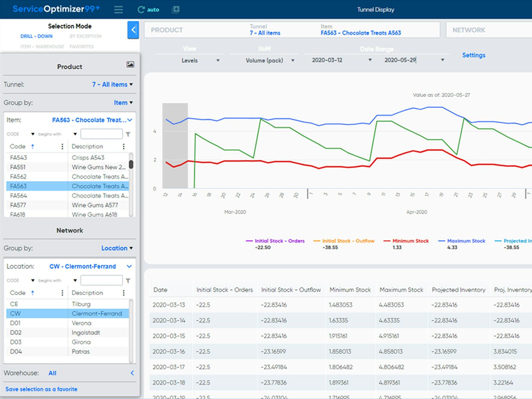The width and height of the screenshot is (532, 399).
Task: Click the add panel icon in header
Action: (x=176, y=10)
